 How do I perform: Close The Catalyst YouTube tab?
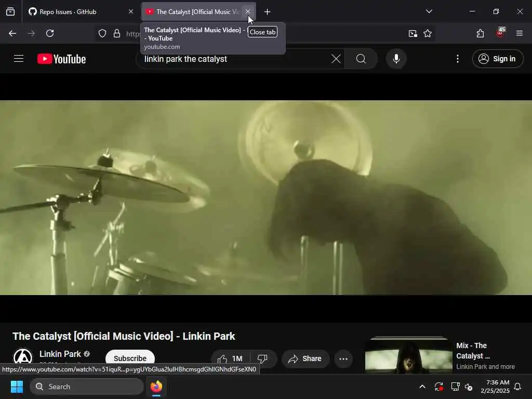pyautogui.click(x=248, y=11)
